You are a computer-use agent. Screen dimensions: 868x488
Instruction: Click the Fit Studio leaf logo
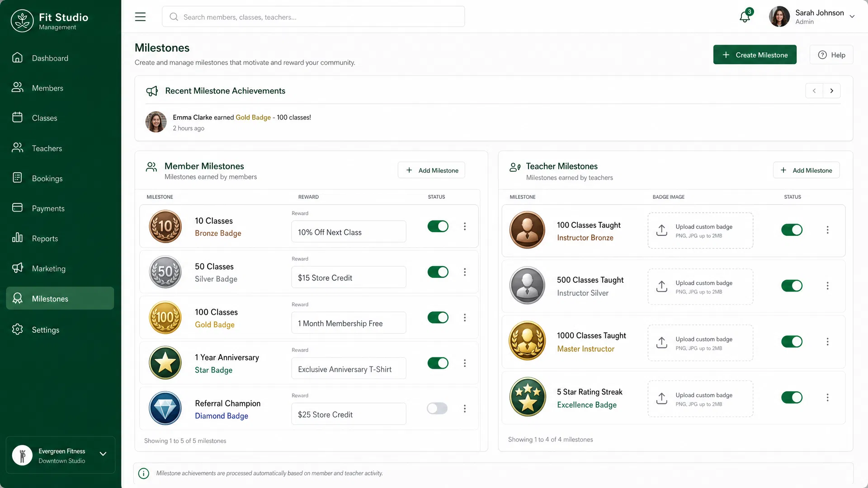tap(22, 21)
